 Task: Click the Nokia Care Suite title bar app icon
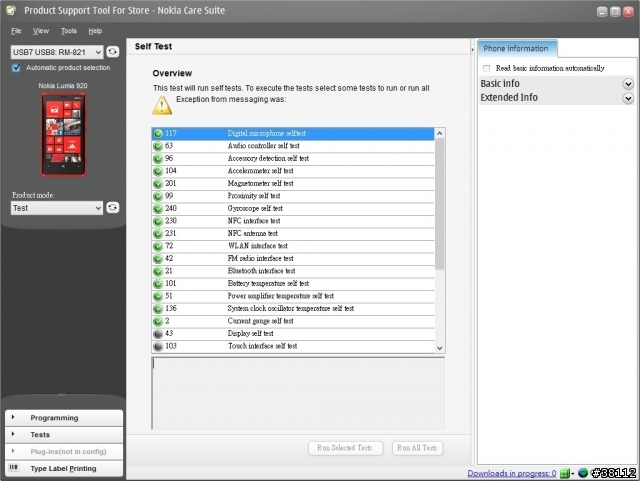coord(11,11)
